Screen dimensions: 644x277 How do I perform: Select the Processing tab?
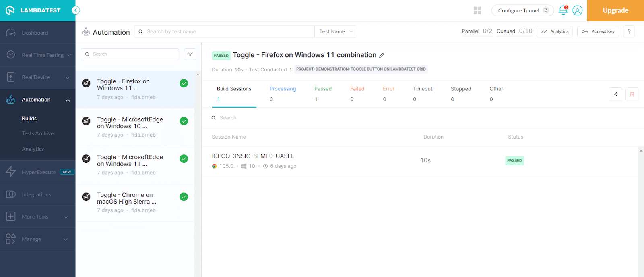point(283,94)
